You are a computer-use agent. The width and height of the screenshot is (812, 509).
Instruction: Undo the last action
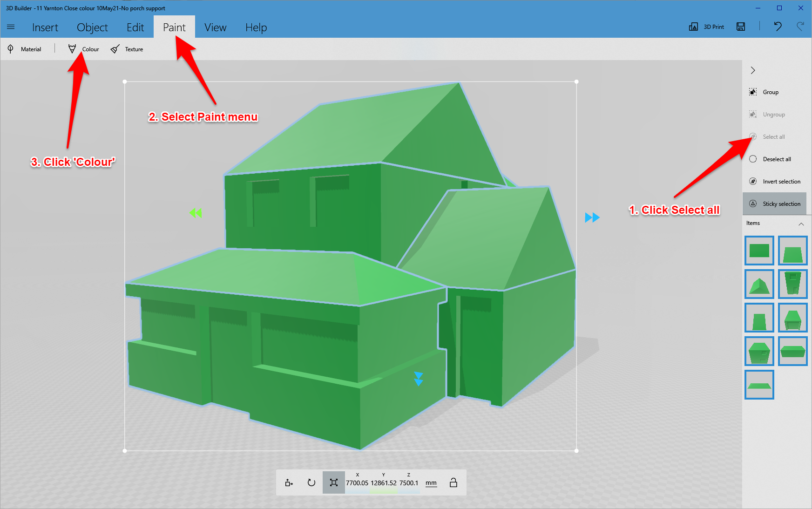point(778,27)
